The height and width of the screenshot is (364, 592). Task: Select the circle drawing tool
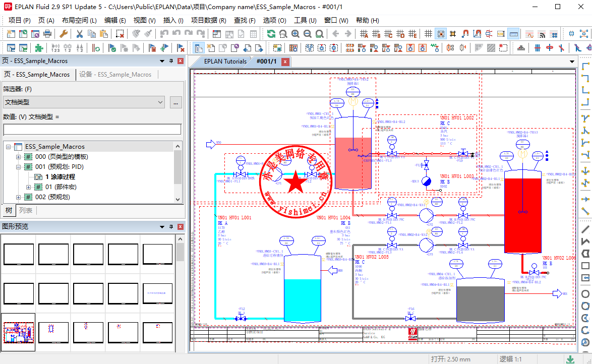tap(585, 294)
